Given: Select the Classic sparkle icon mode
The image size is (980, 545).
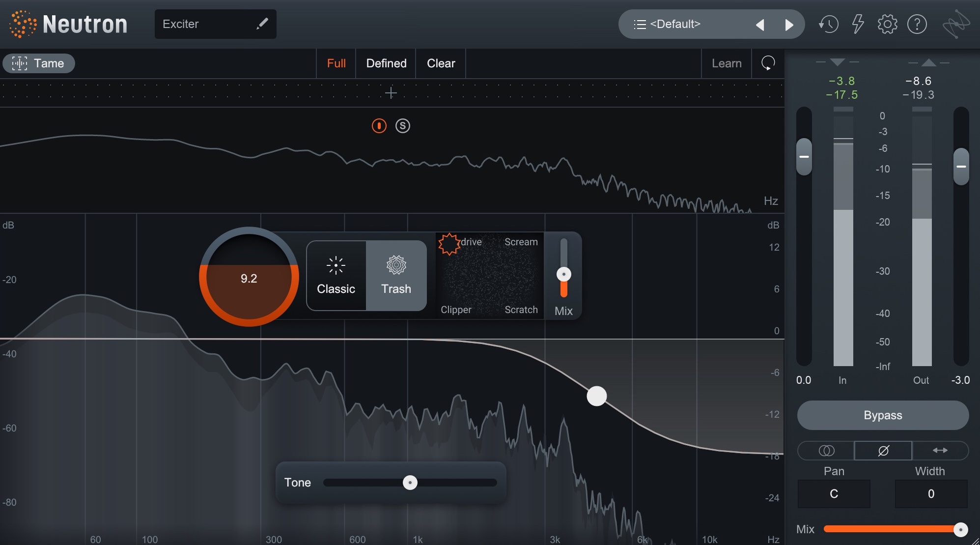Looking at the screenshot, I should tap(336, 265).
